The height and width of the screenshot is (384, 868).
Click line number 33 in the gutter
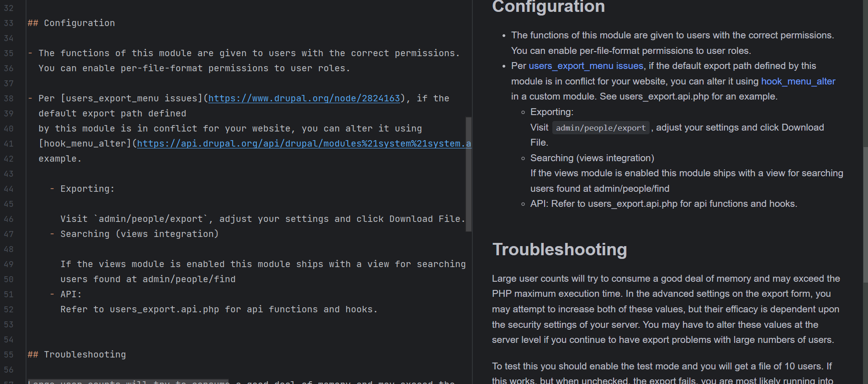pyautogui.click(x=9, y=23)
